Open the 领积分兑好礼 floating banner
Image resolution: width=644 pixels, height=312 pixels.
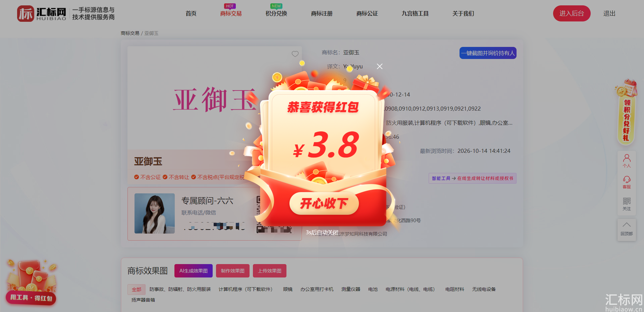626,113
